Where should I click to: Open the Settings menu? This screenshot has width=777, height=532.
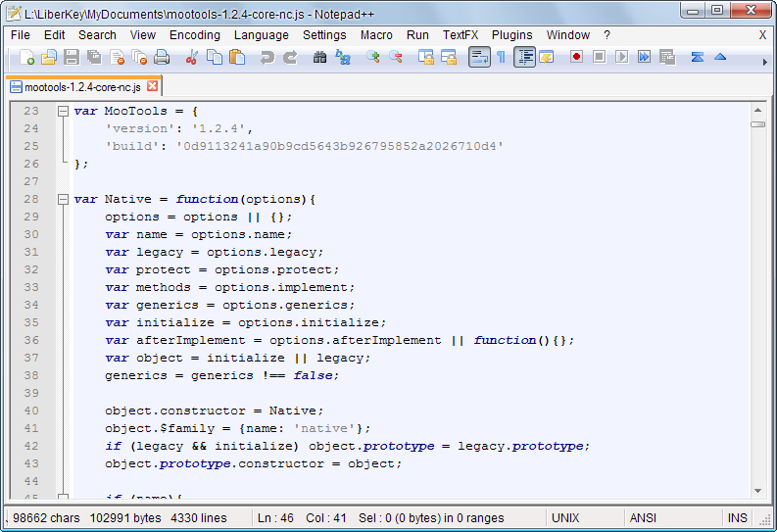click(x=324, y=35)
